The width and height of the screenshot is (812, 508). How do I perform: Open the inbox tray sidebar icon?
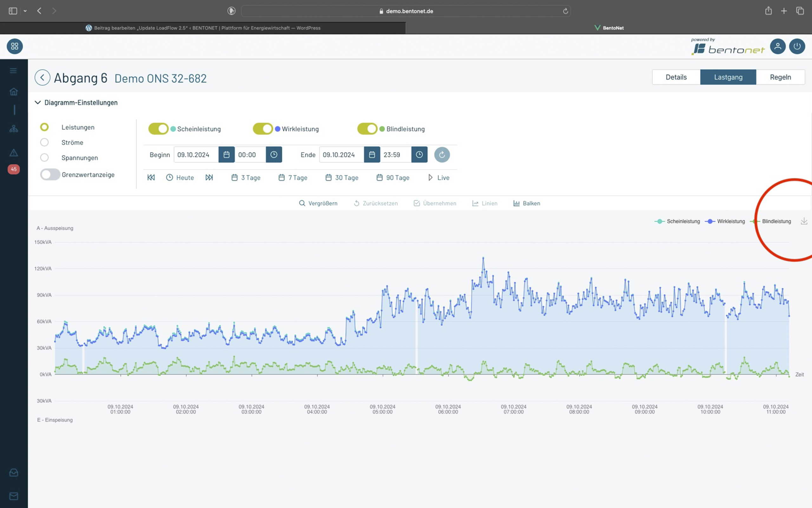14,473
